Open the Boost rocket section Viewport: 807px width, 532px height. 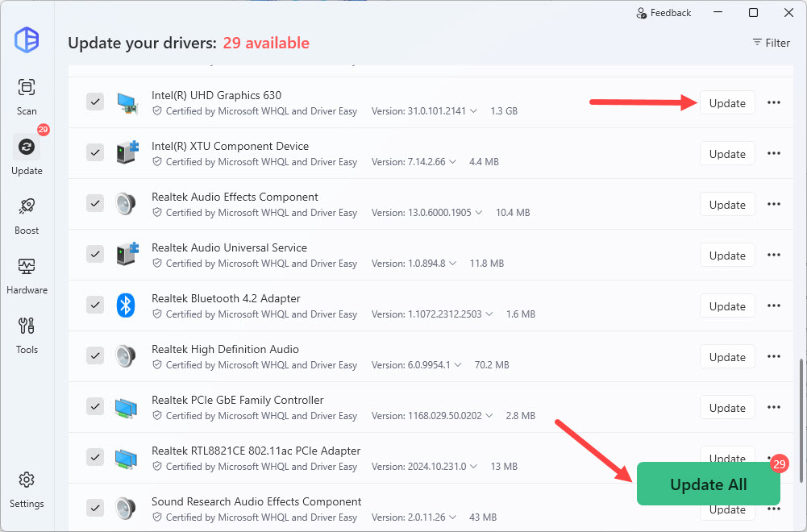[x=27, y=215]
